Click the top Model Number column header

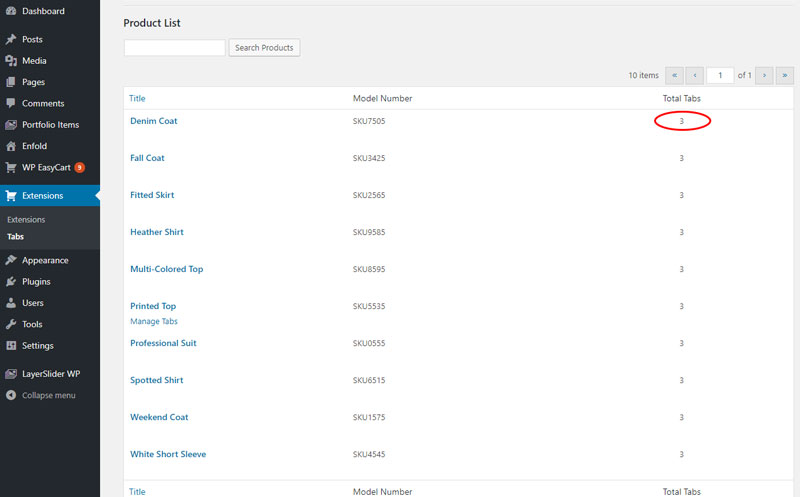383,98
